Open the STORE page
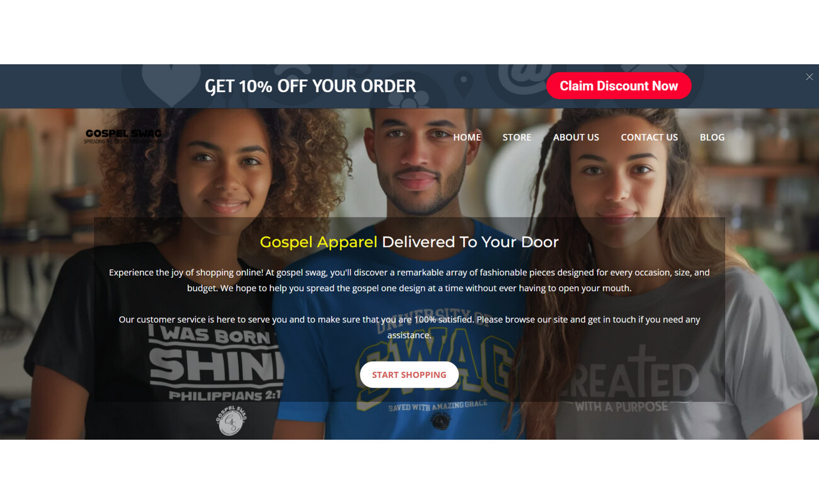Screen dimensions: 819x504 pyautogui.click(x=517, y=137)
